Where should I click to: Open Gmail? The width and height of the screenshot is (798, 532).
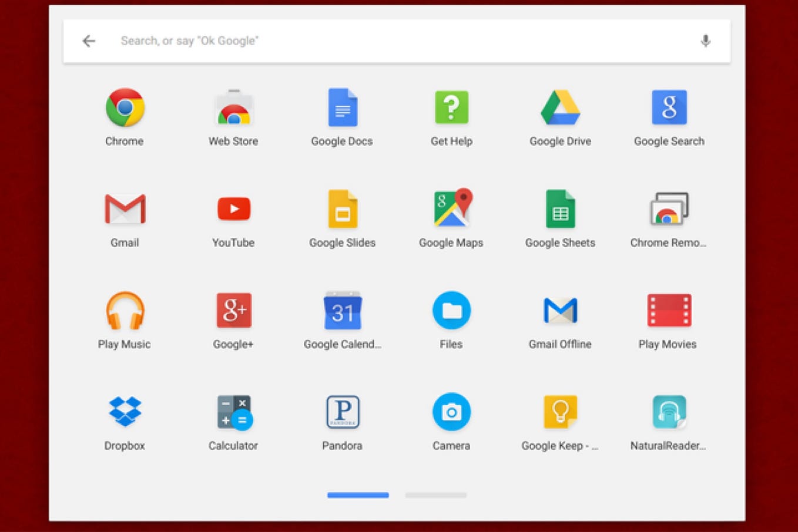pyautogui.click(x=125, y=210)
